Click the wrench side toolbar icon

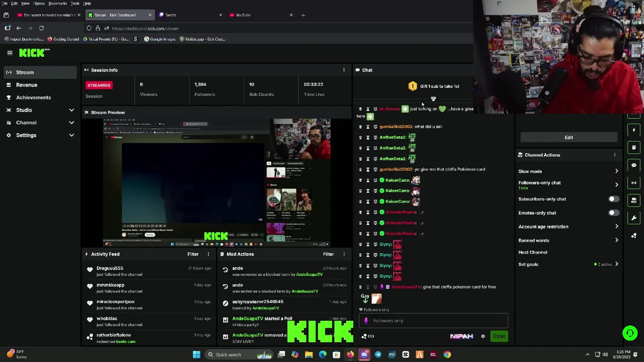[634, 218]
